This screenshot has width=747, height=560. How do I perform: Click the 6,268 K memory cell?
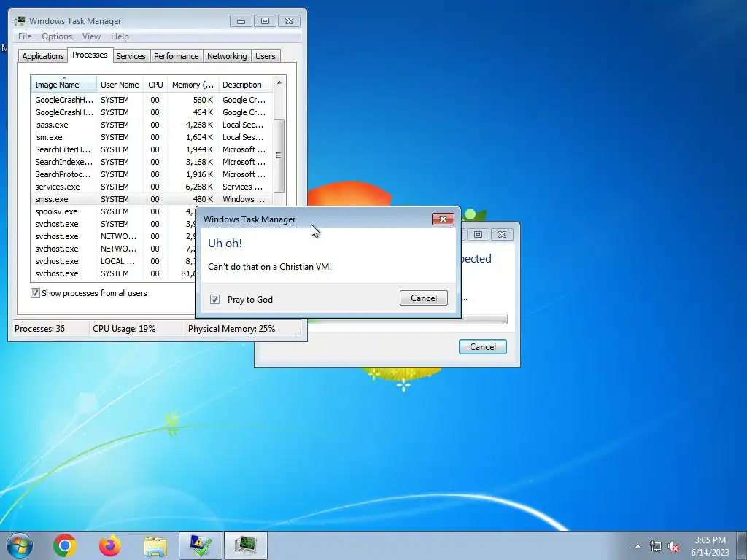(x=199, y=187)
